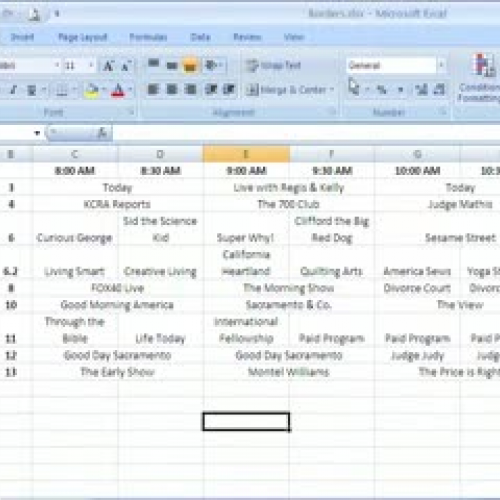Open the General number format dropdown arrow
Screen dimensions: 500x500
tap(441, 65)
